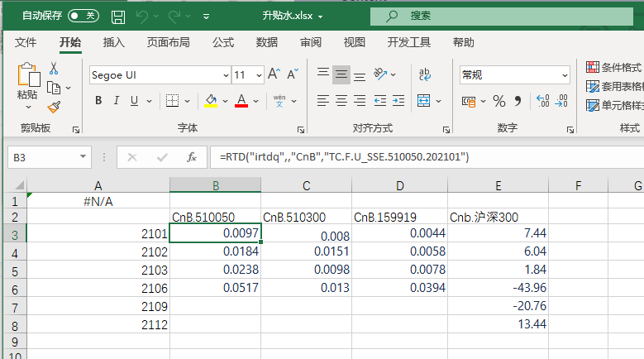This screenshot has height=359, width=644.
Task: Click the Percent Style icon
Action: [499, 101]
